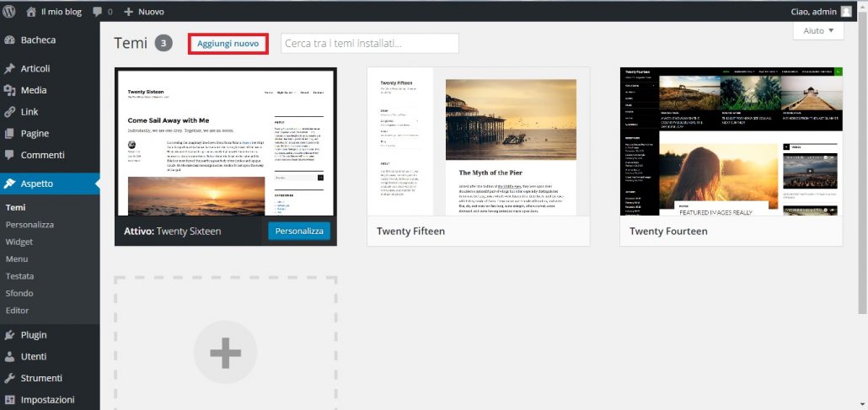Open Il mio blog site link
The image size is (868, 410).
tap(62, 11)
